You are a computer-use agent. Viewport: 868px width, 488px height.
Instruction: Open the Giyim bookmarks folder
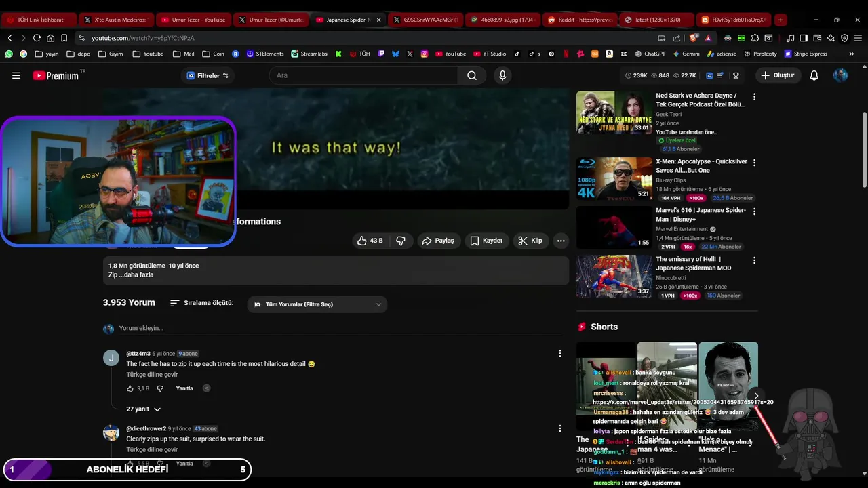111,54
